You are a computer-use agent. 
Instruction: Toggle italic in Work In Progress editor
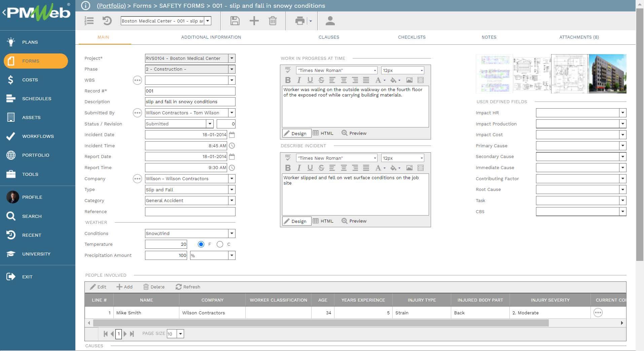[x=299, y=80]
